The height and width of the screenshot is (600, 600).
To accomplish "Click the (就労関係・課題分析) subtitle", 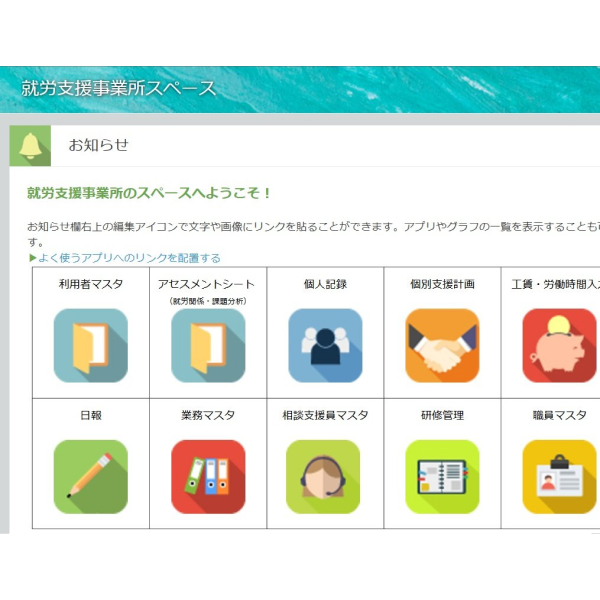I will click(x=208, y=301).
